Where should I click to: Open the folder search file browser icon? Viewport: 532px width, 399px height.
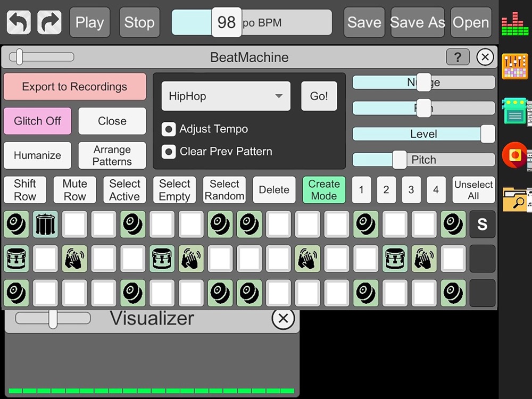click(514, 199)
